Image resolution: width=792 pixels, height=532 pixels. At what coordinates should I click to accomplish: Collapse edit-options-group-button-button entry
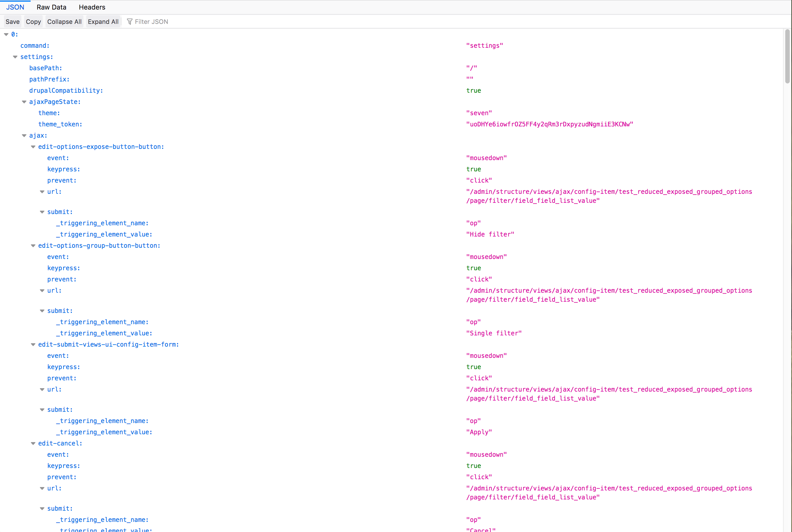[x=33, y=245]
